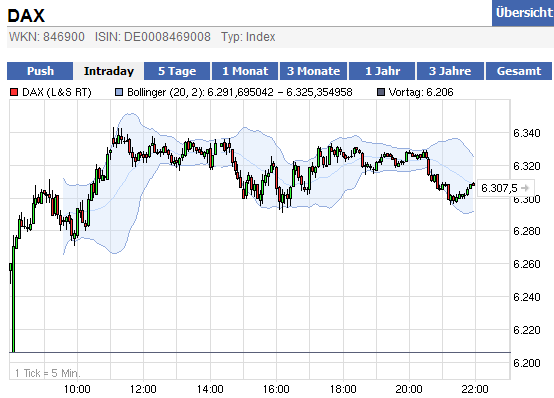Switch to the Gesamt timeframe

click(x=519, y=71)
